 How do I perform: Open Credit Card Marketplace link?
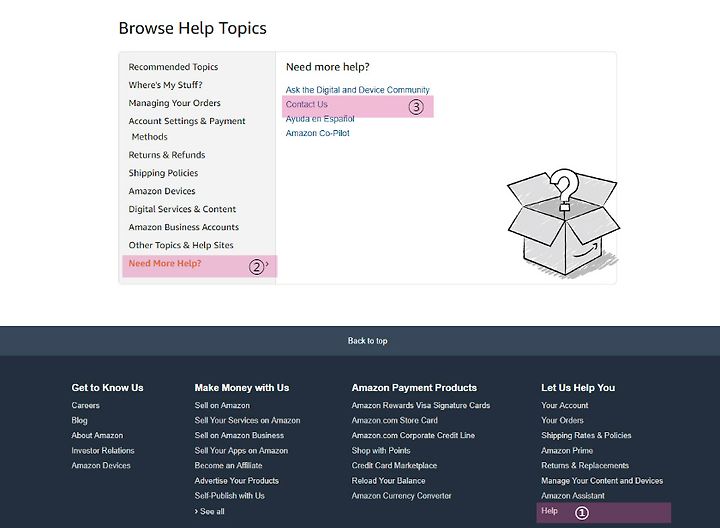394,466
